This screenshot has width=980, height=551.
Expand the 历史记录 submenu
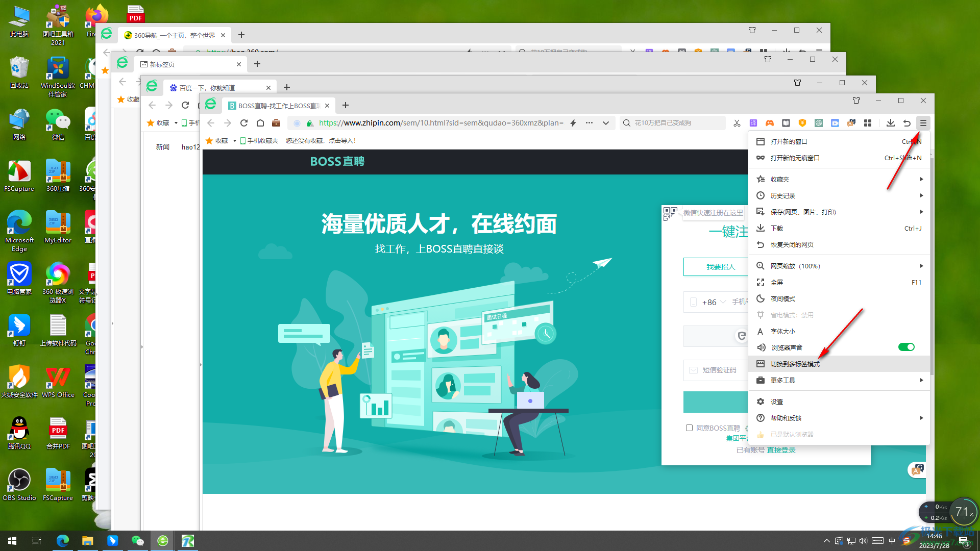839,195
